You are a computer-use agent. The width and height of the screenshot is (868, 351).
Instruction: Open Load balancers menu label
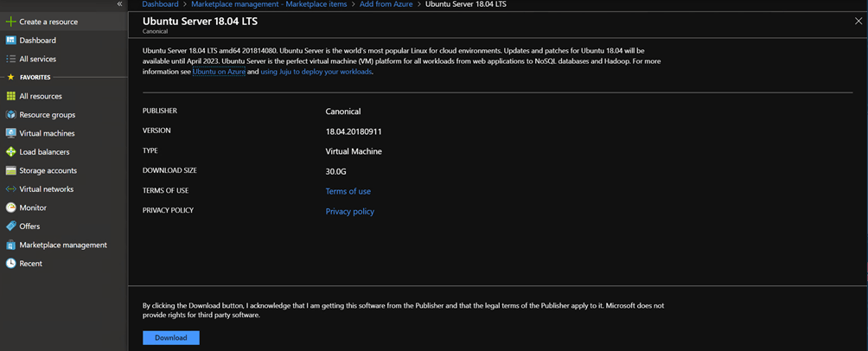click(x=44, y=151)
